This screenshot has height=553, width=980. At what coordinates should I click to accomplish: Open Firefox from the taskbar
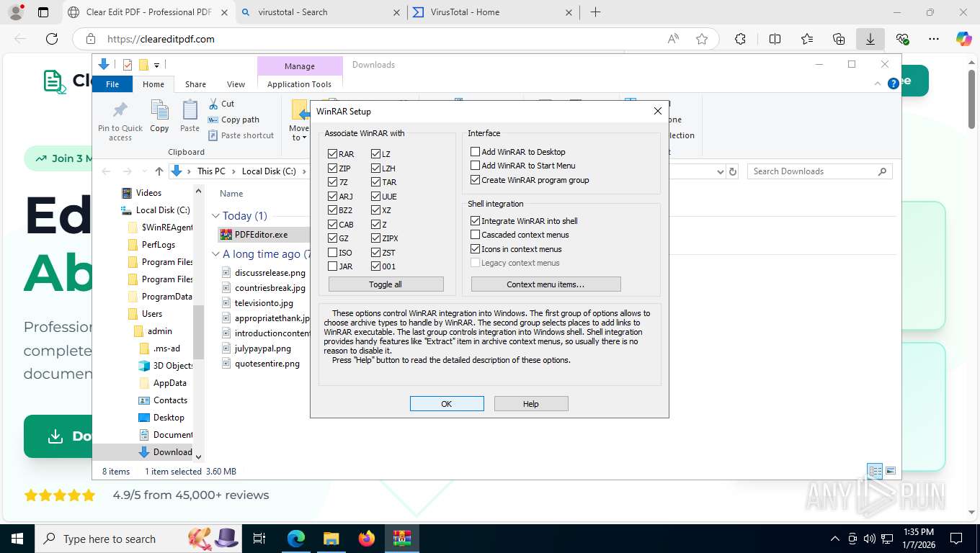click(x=367, y=539)
